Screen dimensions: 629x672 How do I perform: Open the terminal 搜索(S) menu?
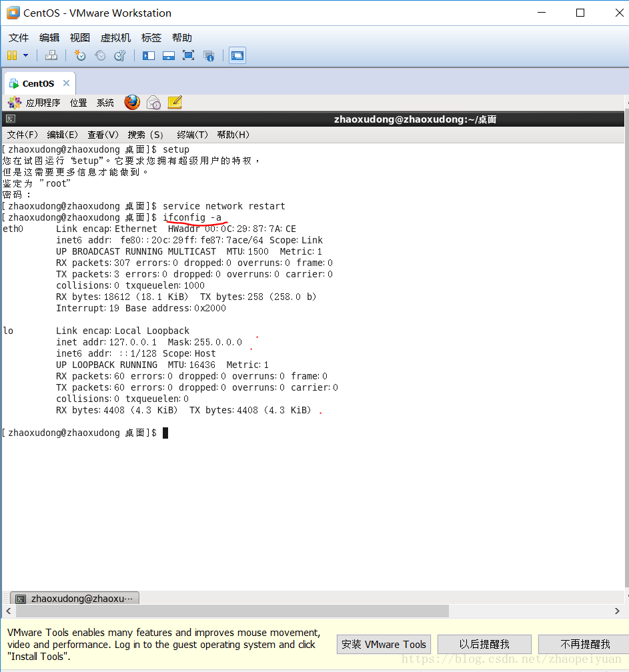coord(145,135)
